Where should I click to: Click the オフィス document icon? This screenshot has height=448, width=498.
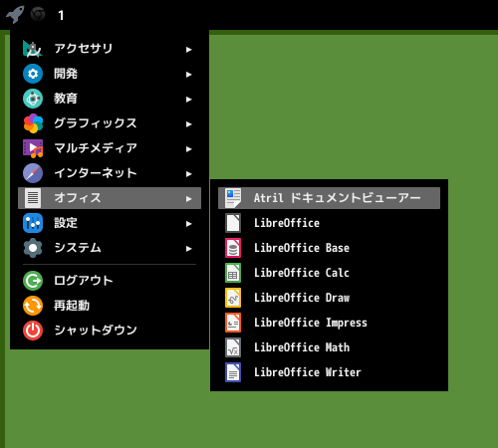(x=33, y=198)
